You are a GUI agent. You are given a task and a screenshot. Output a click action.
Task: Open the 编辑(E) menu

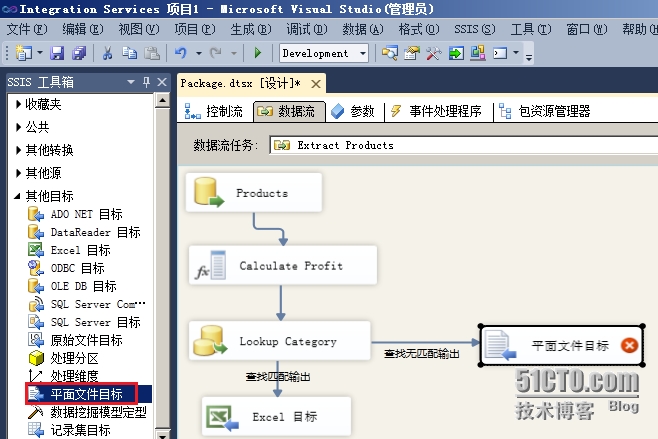click(83, 29)
